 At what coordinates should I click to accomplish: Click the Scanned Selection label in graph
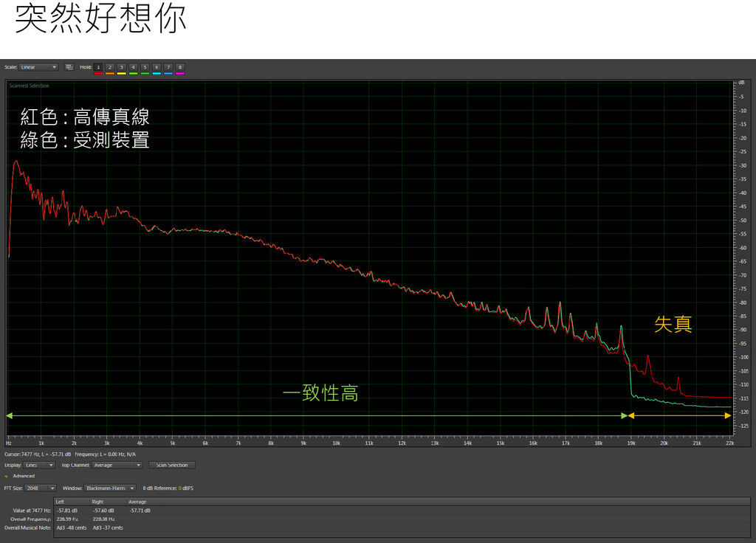29,86
